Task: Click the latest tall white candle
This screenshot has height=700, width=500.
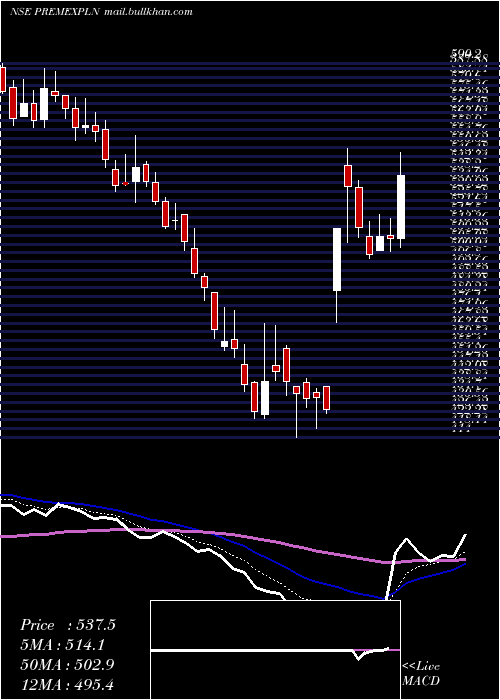Action: tap(401, 207)
